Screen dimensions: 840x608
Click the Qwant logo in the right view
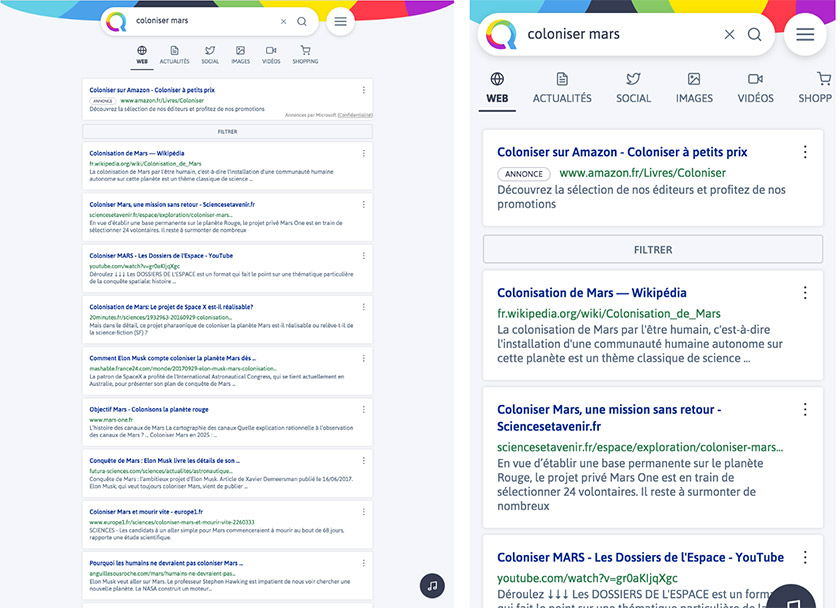501,35
